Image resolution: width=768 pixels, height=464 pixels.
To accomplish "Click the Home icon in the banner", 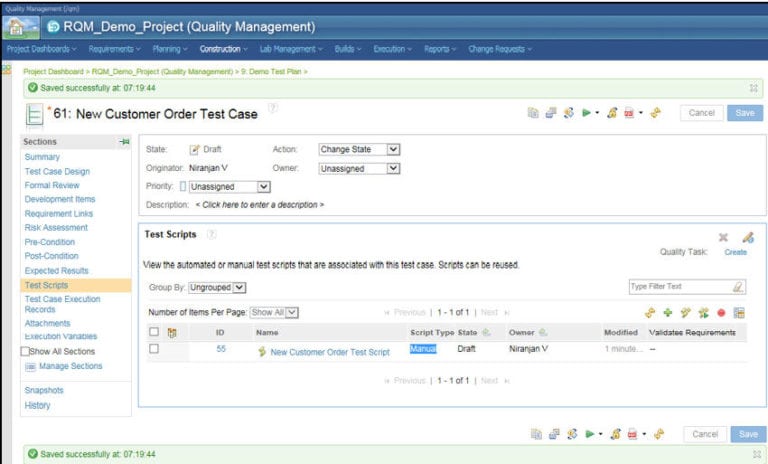I will [x=20, y=26].
